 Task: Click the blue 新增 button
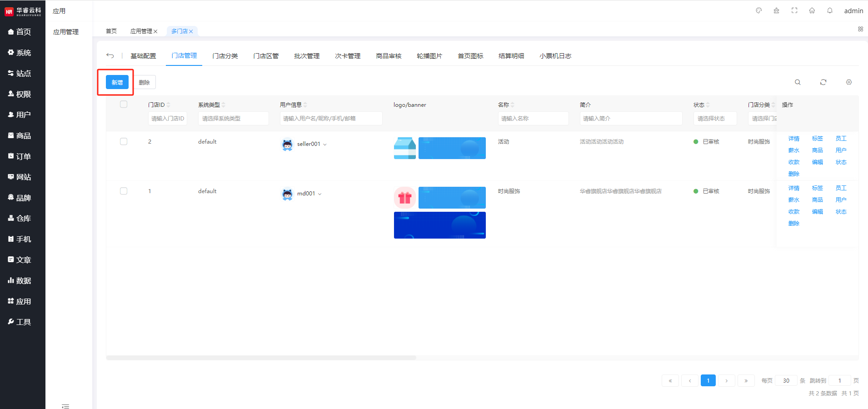[x=117, y=82]
